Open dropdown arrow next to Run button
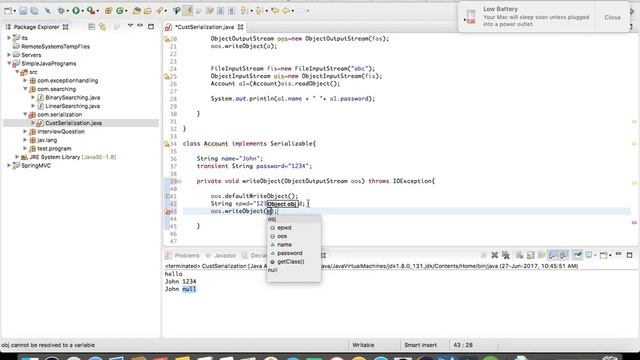 tap(82, 11)
